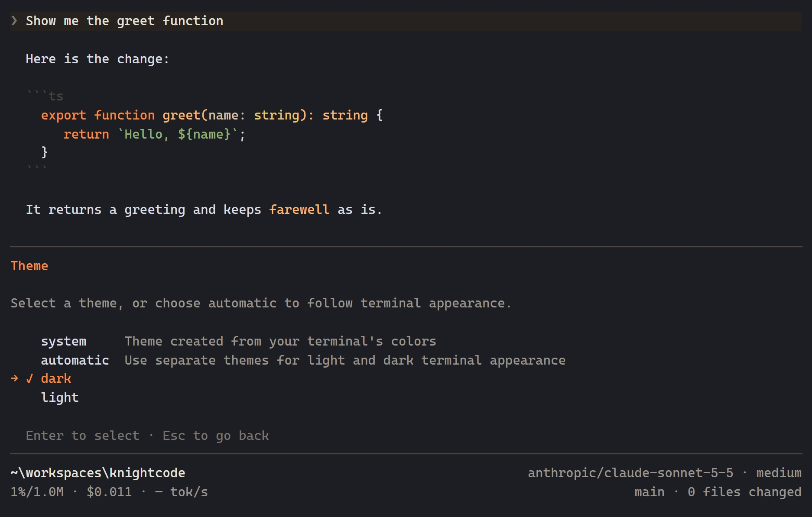Image resolution: width=812 pixels, height=517 pixels.
Task: Click the arrow pointer beside dark
Action: pyautogui.click(x=14, y=379)
